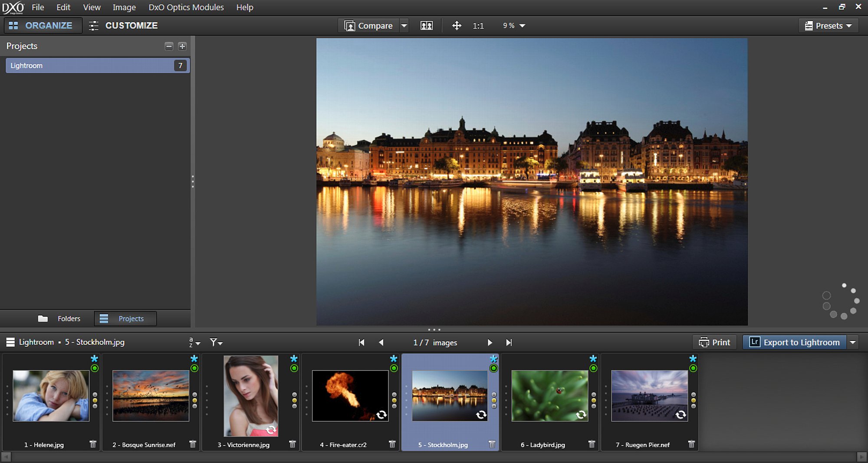868x463 pixels.
Task: Toggle the Compare view button
Action: (368, 26)
